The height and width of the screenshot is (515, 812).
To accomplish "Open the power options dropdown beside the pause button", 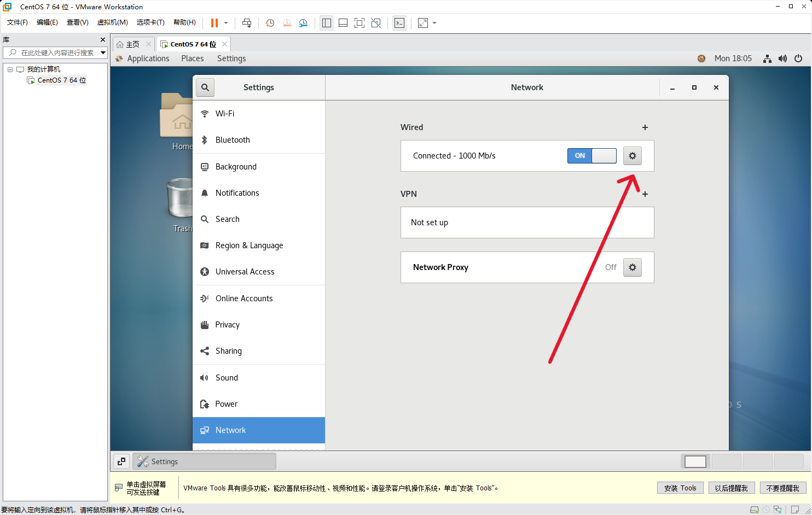I will click(226, 23).
